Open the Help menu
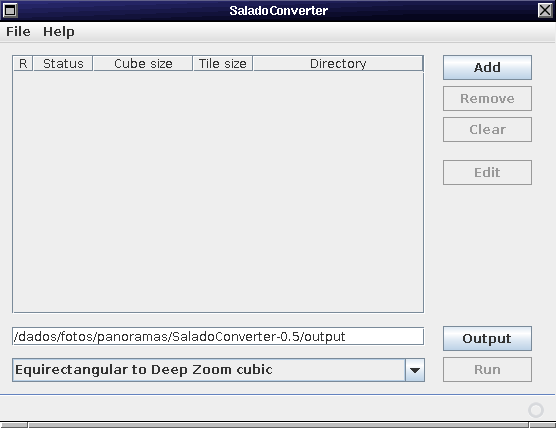556x428 pixels. click(59, 32)
